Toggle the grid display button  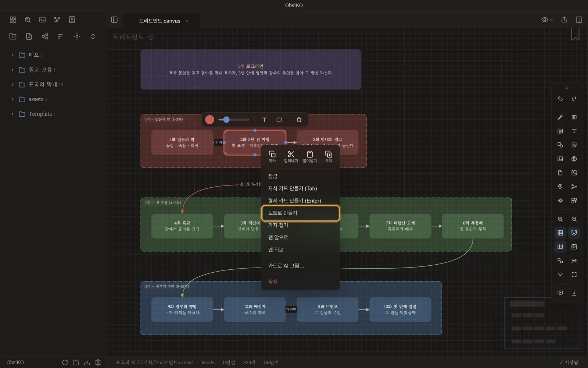click(560, 233)
